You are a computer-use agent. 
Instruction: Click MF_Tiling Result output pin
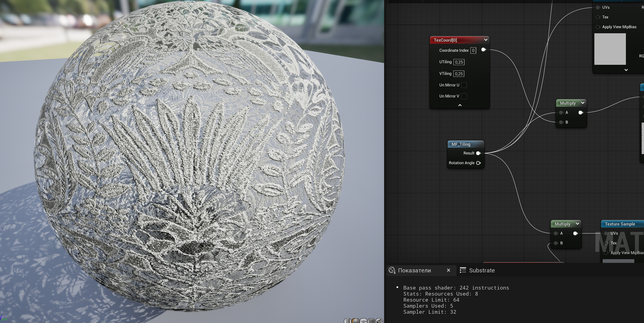tap(478, 153)
